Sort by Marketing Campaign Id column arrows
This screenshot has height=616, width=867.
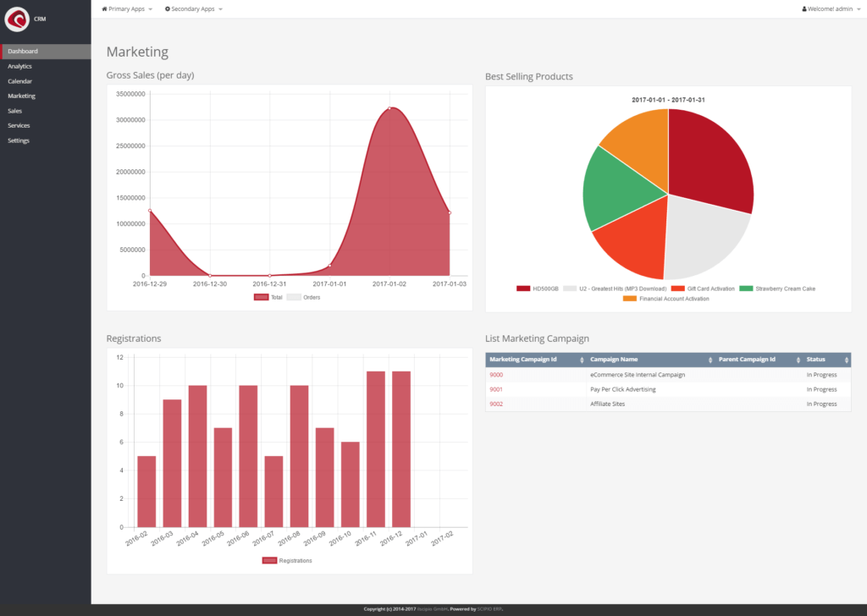pyautogui.click(x=581, y=360)
